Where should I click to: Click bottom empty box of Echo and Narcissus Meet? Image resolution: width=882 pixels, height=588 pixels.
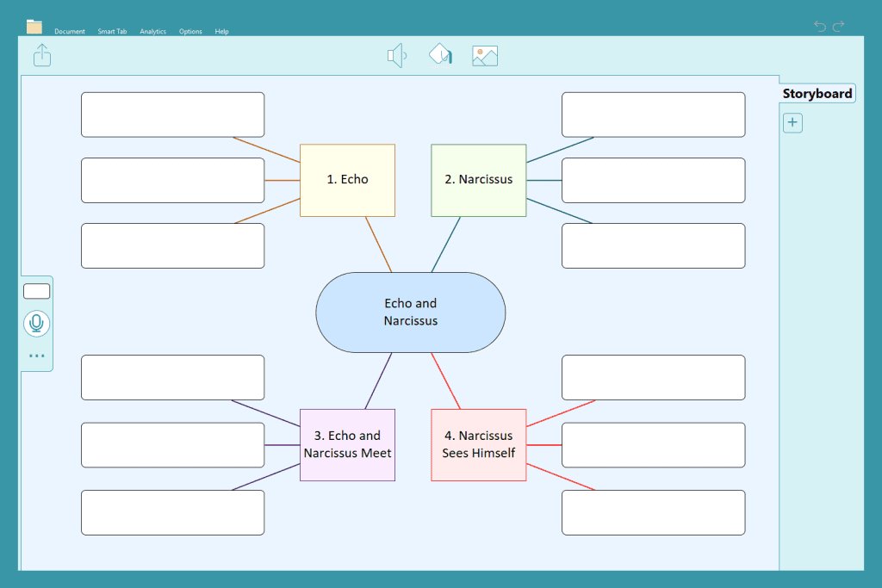pyautogui.click(x=172, y=513)
